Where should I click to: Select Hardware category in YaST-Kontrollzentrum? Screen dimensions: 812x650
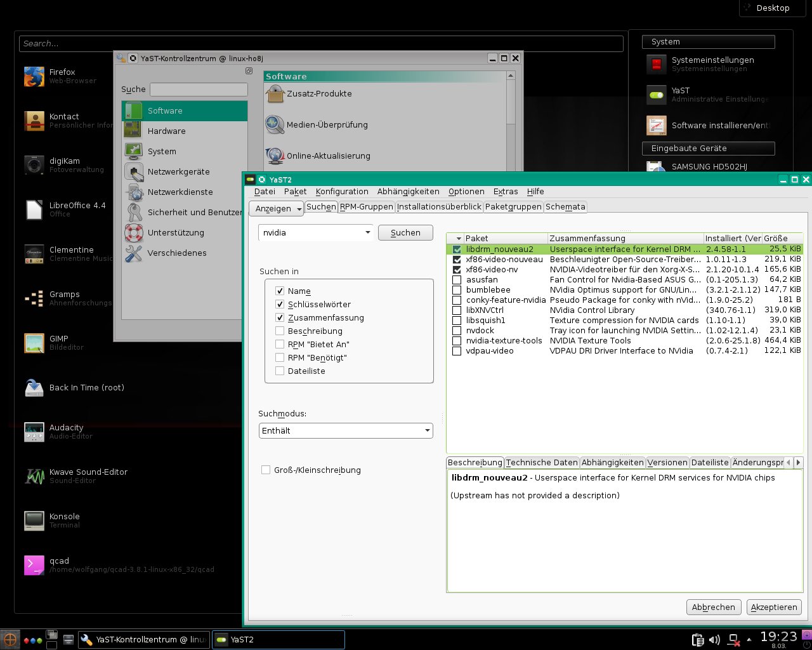click(x=185, y=131)
